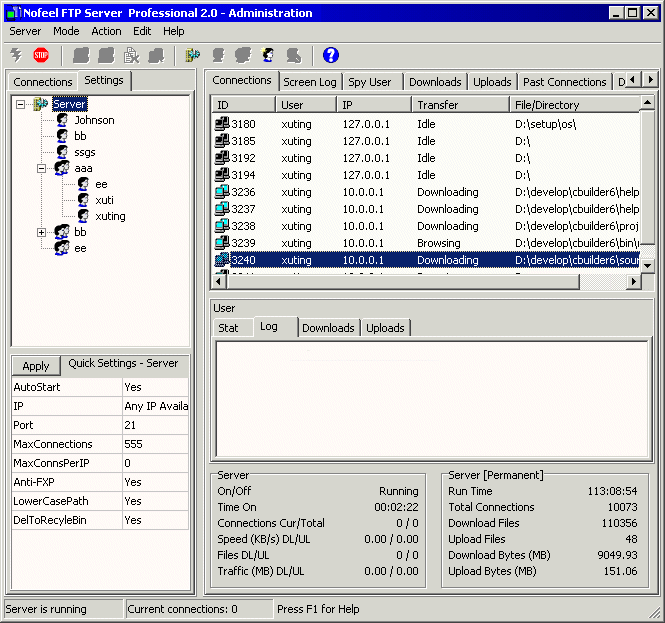Click the server settings building toolbar icon

193,55
